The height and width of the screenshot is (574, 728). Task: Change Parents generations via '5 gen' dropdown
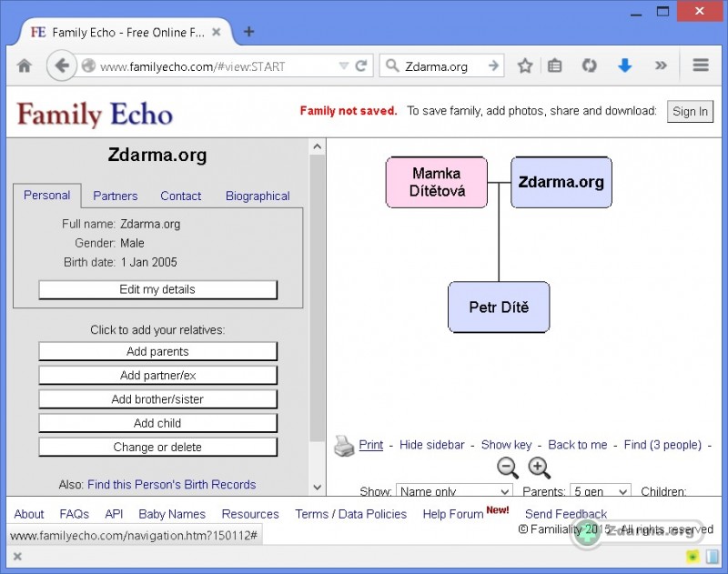click(600, 491)
